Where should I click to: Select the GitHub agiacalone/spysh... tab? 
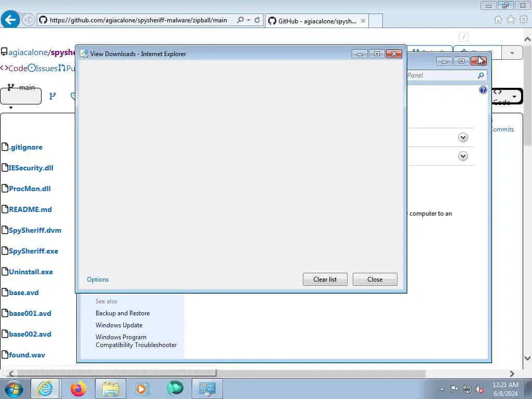pos(316,21)
